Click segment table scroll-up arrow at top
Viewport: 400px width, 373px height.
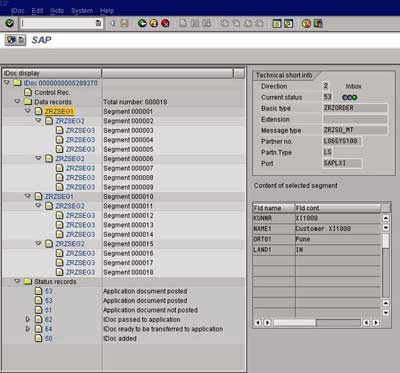coord(386,218)
